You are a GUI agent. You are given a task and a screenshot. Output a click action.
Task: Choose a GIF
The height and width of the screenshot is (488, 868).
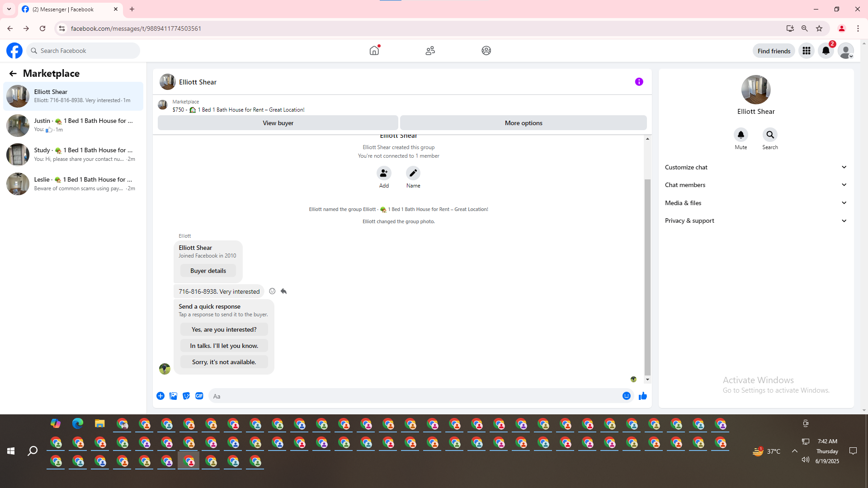[199, 396]
